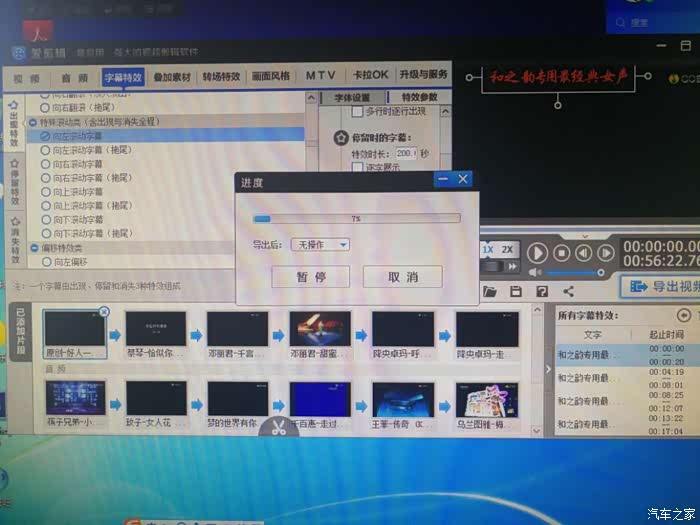Switch to 字幕特效 tab

[123, 77]
